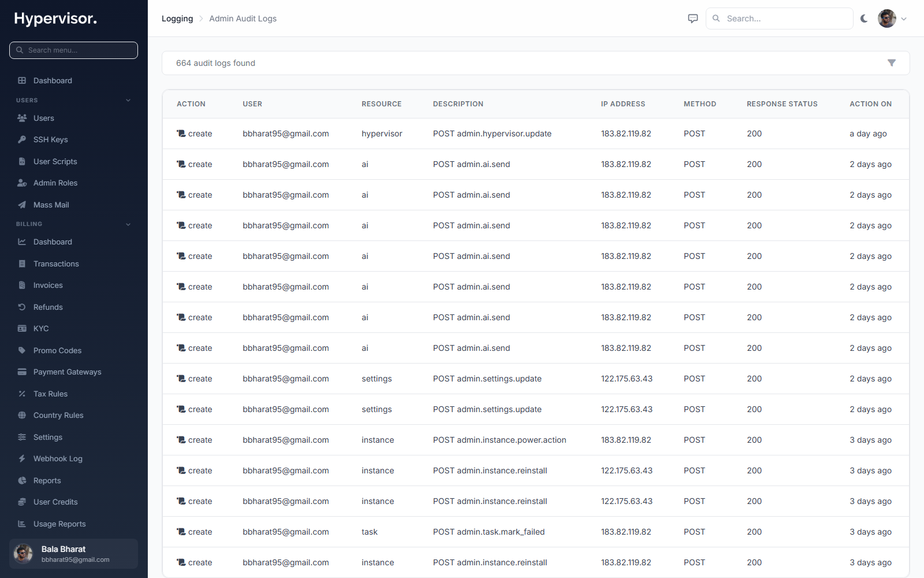Click the Hypervisor logo
924x578 pixels.
(x=55, y=18)
